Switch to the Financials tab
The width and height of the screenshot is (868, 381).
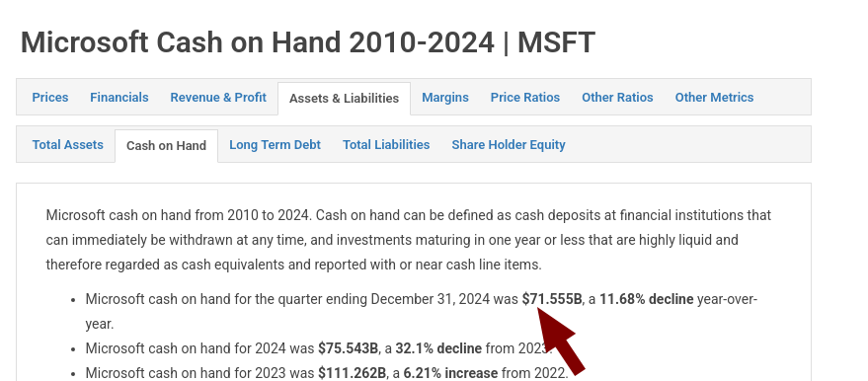coord(119,98)
